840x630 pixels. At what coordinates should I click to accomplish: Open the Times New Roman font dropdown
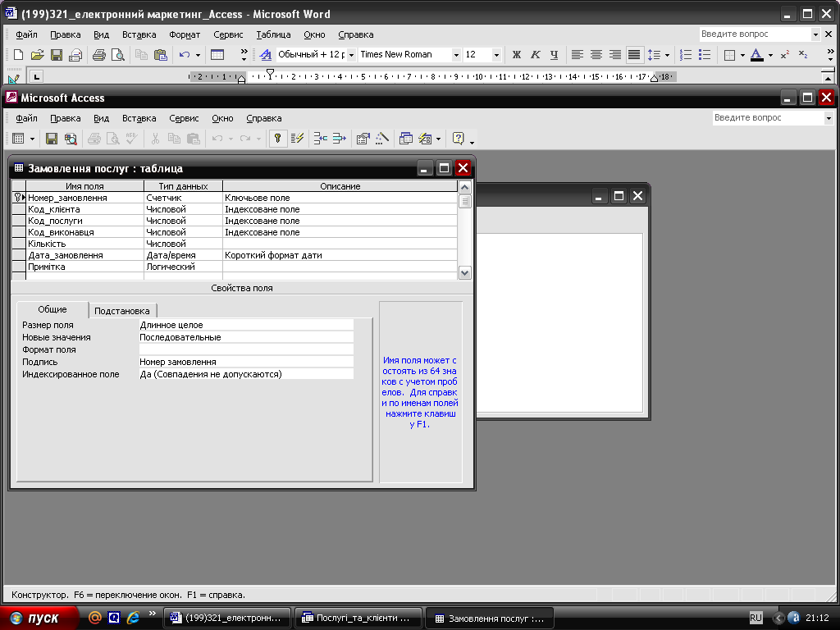click(456, 55)
